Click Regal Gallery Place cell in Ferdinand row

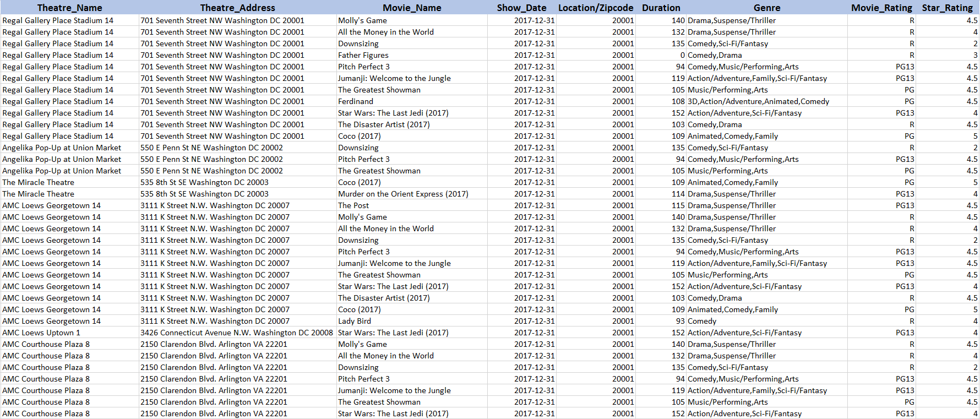click(x=69, y=101)
